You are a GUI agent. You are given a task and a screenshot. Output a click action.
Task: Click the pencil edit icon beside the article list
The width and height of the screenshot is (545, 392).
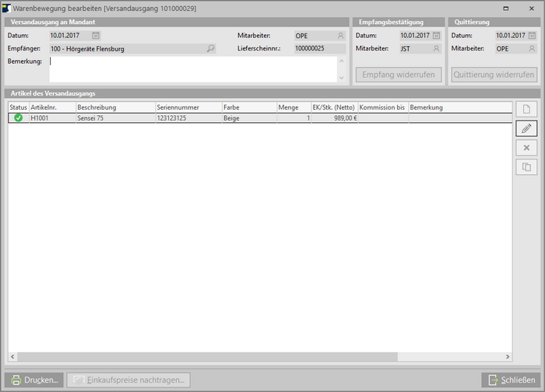(526, 128)
